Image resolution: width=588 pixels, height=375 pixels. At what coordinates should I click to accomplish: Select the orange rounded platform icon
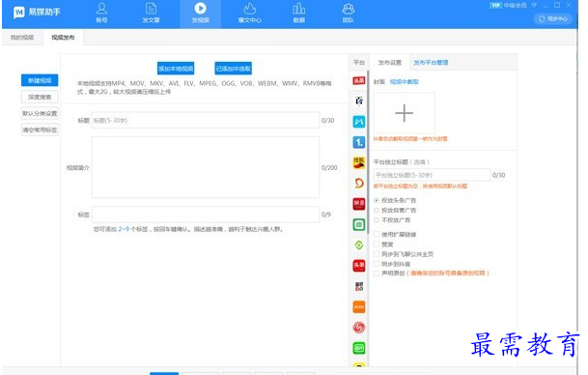coord(359,307)
